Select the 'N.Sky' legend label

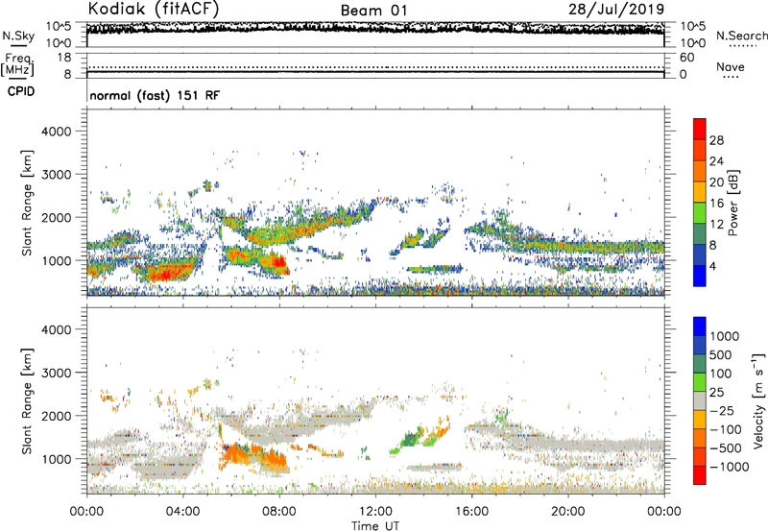(x=18, y=36)
